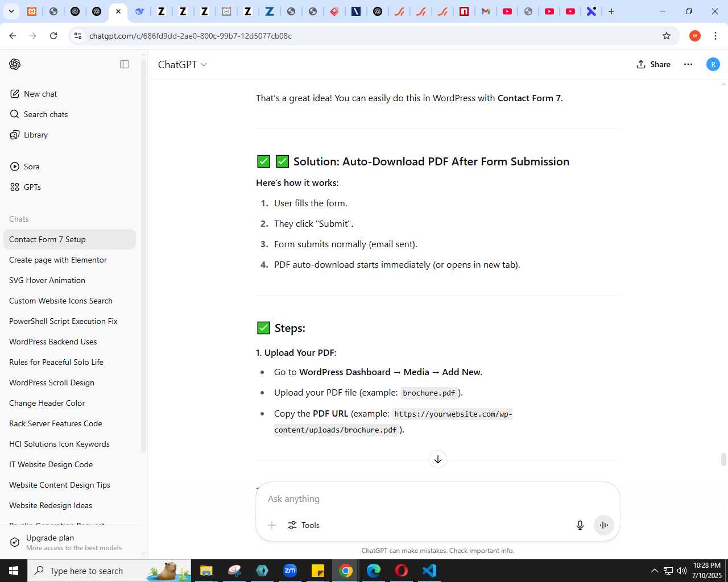The width and height of the screenshot is (728, 582).
Task: Open the tab search dropdown arrow
Action: [11, 11]
